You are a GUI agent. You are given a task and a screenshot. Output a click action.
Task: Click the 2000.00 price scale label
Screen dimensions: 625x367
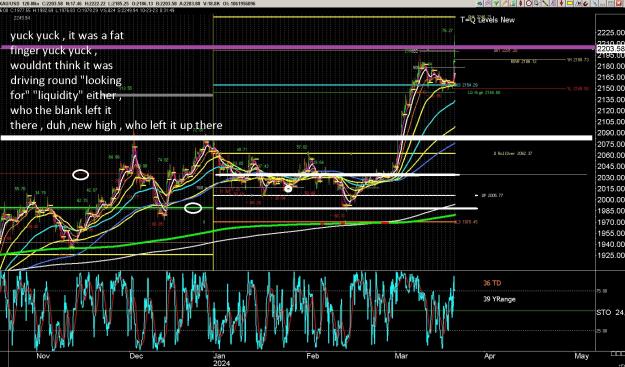tap(610, 200)
